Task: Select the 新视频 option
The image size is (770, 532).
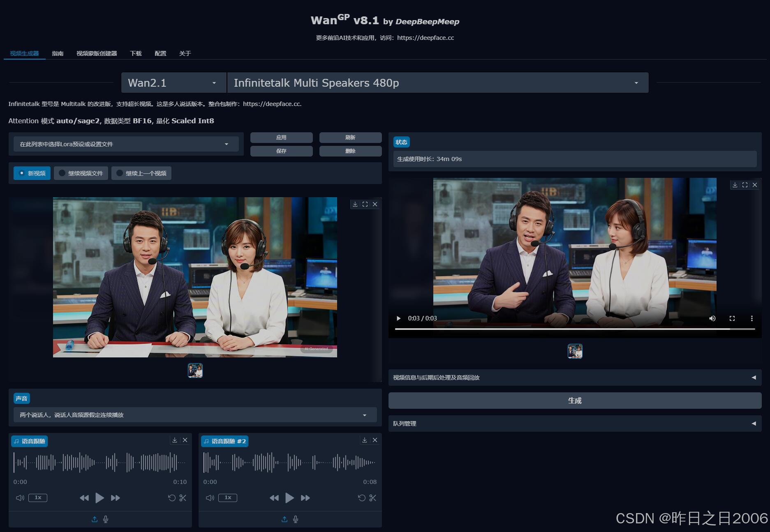Action: tap(32, 173)
